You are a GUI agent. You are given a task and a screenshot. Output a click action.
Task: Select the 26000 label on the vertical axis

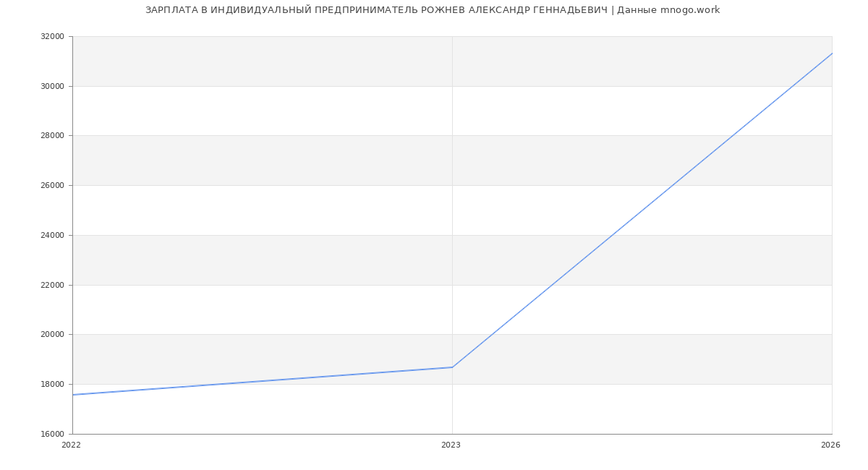(x=52, y=186)
